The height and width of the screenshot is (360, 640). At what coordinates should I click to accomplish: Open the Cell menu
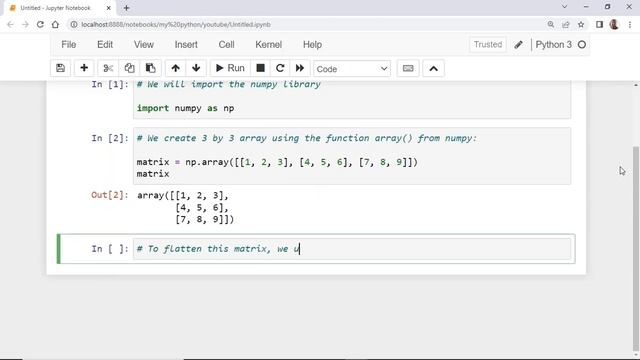coord(226,44)
